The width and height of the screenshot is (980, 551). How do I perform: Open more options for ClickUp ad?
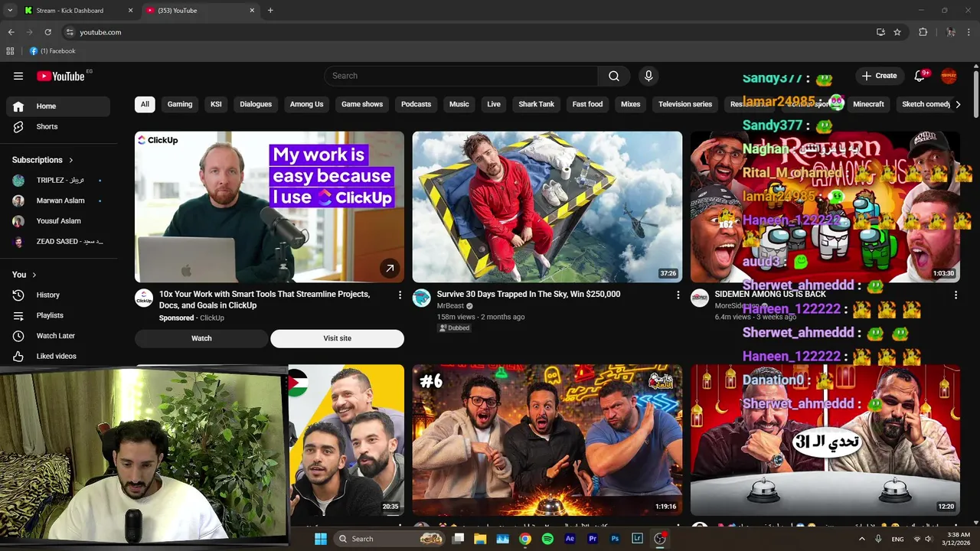click(400, 295)
